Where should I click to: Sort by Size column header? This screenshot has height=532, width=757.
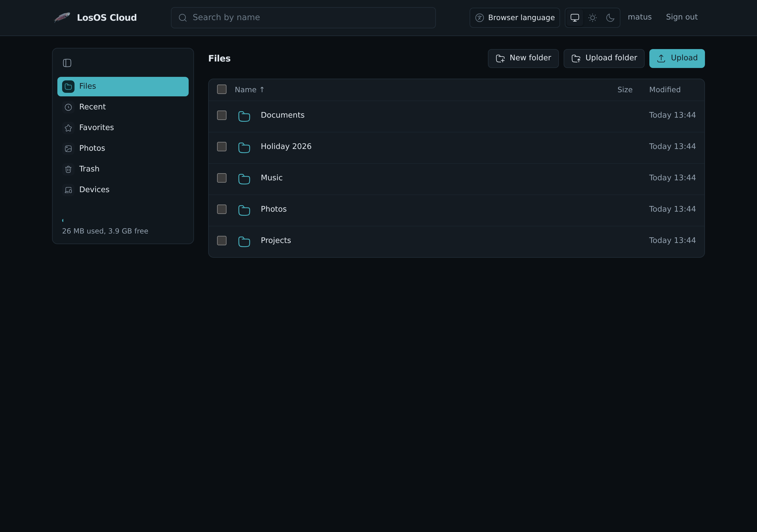(x=625, y=90)
